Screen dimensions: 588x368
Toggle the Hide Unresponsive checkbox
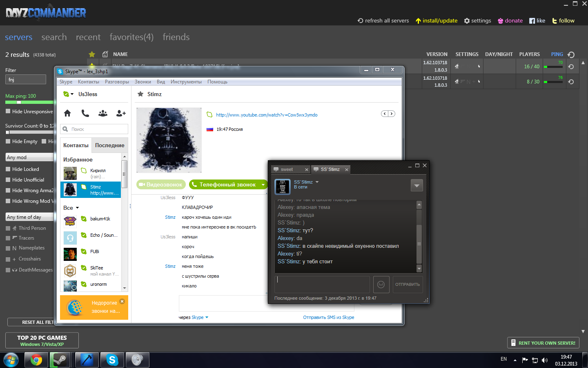coord(8,111)
